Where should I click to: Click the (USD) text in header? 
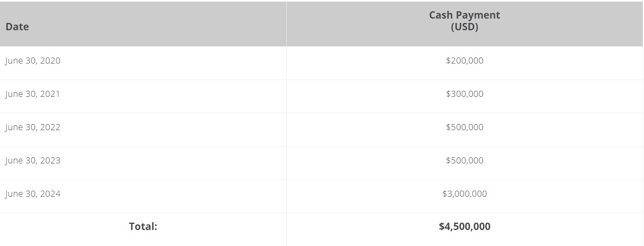465,27
